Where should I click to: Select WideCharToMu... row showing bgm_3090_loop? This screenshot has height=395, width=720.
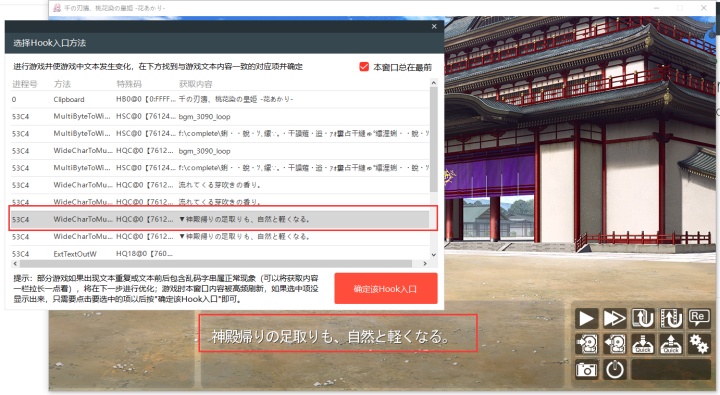[x=220, y=151]
